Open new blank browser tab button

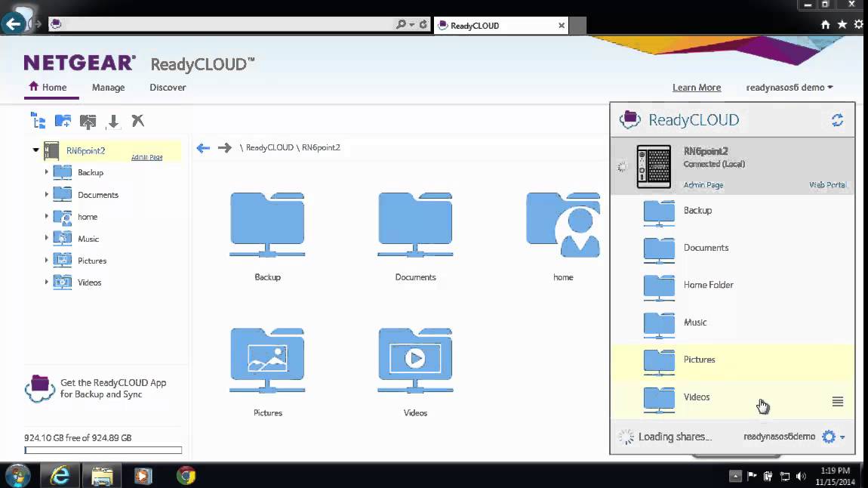(578, 26)
